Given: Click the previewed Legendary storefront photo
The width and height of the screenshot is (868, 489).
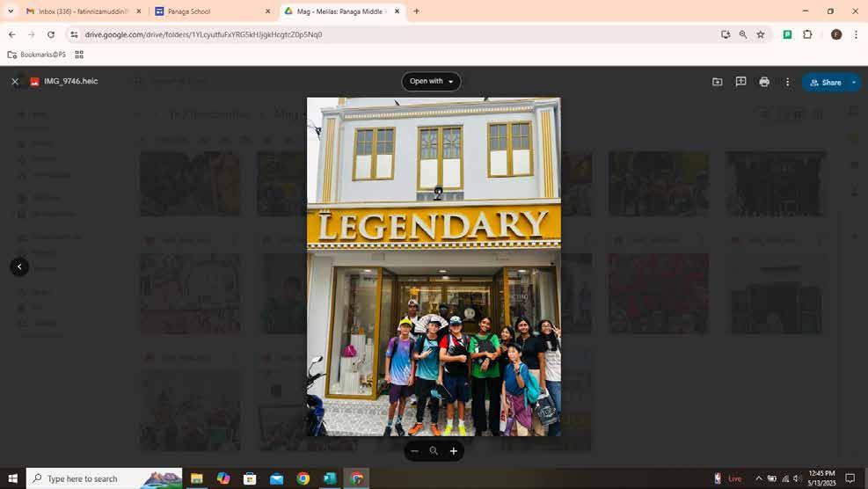Looking at the screenshot, I should (434, 266).
